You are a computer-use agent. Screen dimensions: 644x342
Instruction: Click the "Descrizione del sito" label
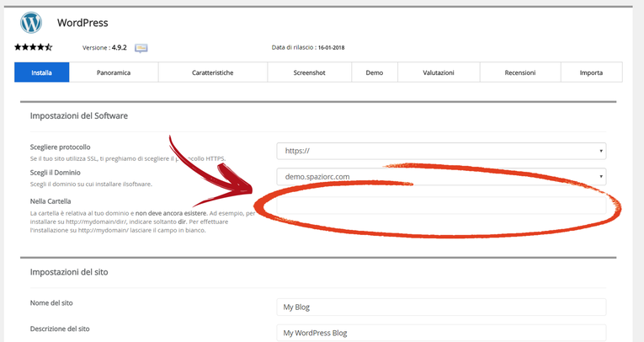point(60,329)
